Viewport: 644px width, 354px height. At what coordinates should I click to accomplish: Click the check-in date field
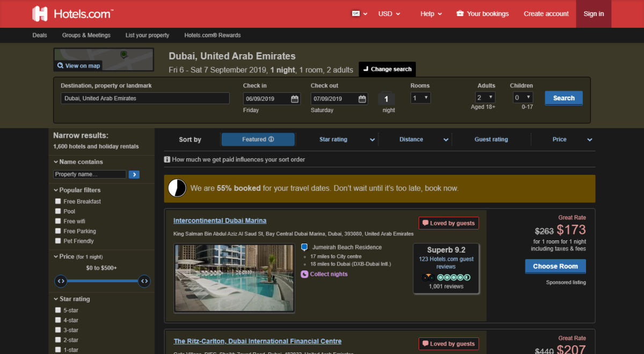click(272, 99)
